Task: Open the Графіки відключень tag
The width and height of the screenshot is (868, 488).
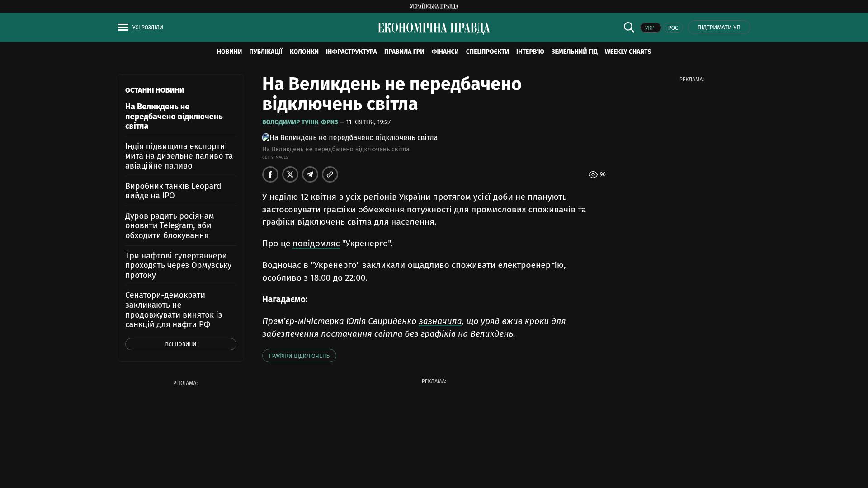Action: click(x=299, y=356)
